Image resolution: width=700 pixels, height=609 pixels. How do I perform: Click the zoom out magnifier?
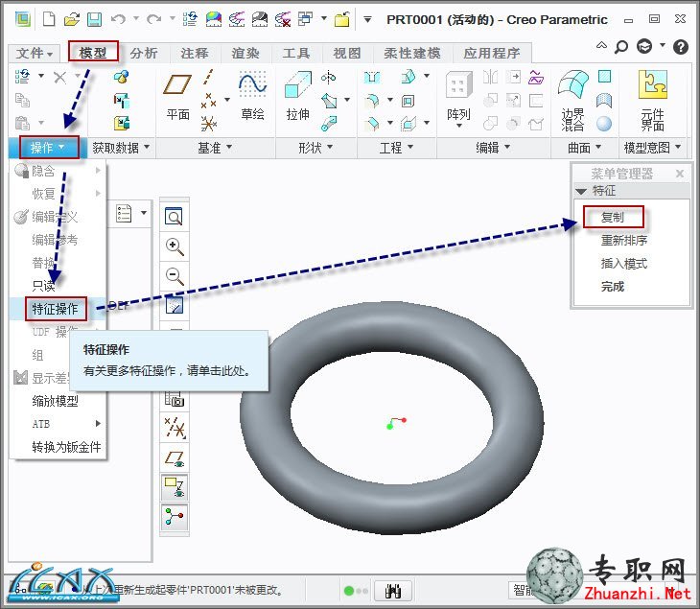(175, 276)
